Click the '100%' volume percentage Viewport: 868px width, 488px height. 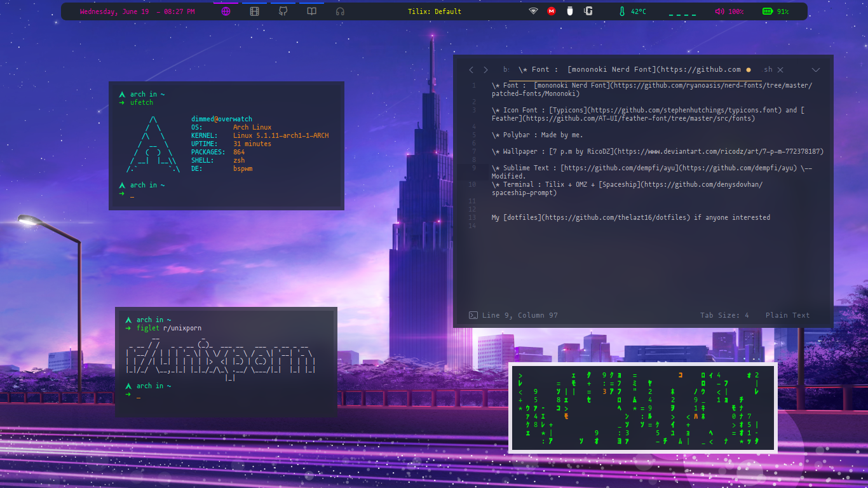click(x=736, y=11)
